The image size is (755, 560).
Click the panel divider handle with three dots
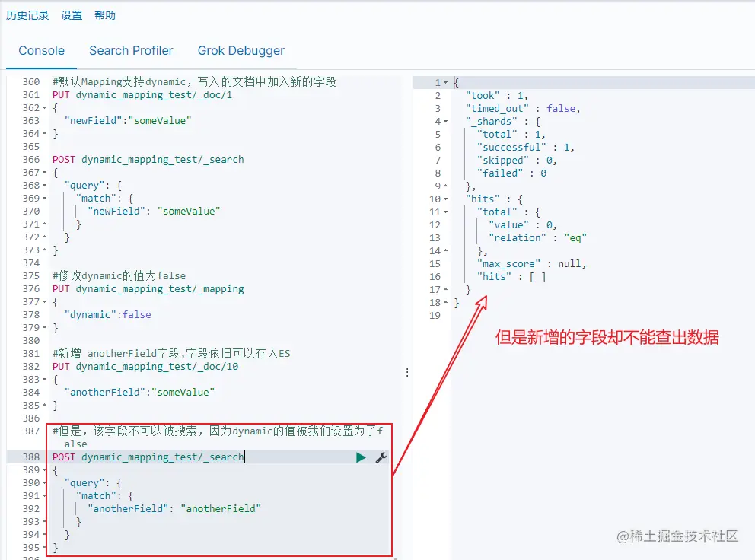[407, 372]
